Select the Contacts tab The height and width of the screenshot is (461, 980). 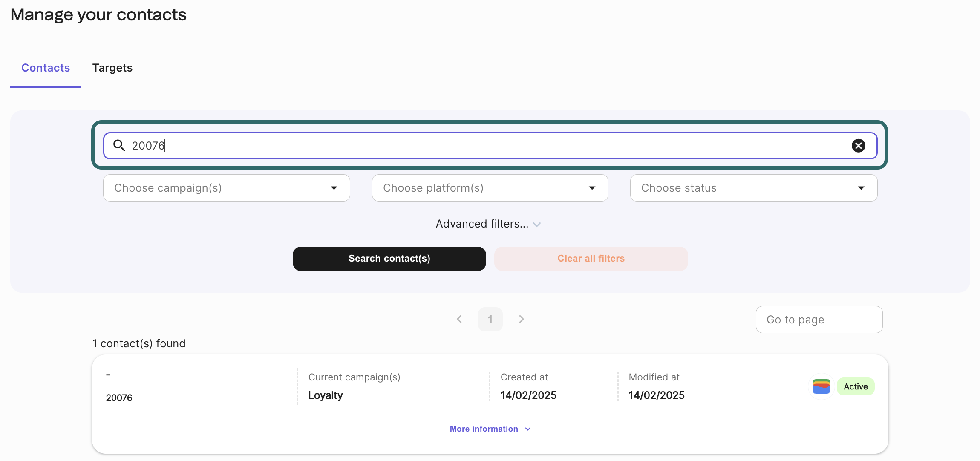[46, 68]
